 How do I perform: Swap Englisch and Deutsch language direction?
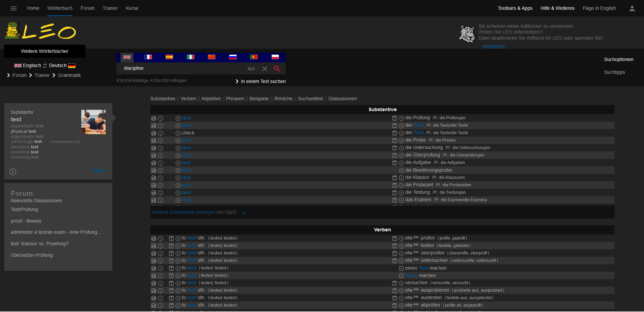(x=45, y=66)
